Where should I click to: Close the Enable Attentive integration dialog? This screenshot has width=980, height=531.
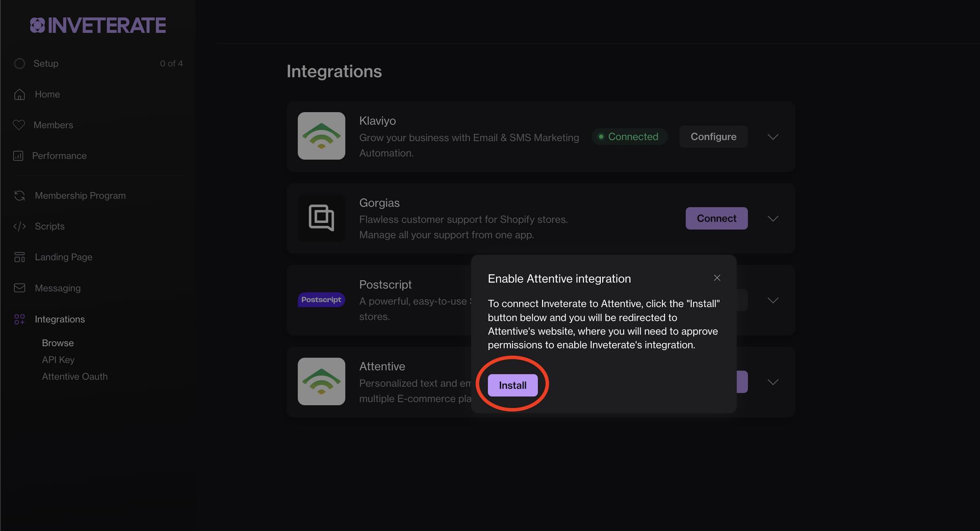pyautogui.click(x=717, y=278)
